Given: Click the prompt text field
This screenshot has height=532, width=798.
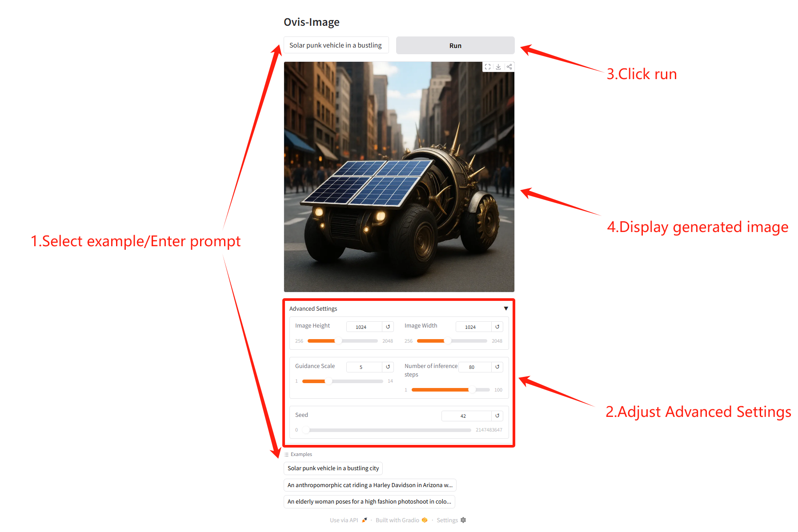Looking at the screenshot, I should coord(336,45).
